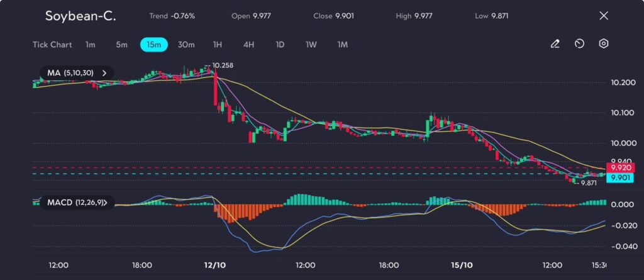This screenshot has height=280, width=644.
Task: Choose the 30m timeframe
Action: [186, 45]
